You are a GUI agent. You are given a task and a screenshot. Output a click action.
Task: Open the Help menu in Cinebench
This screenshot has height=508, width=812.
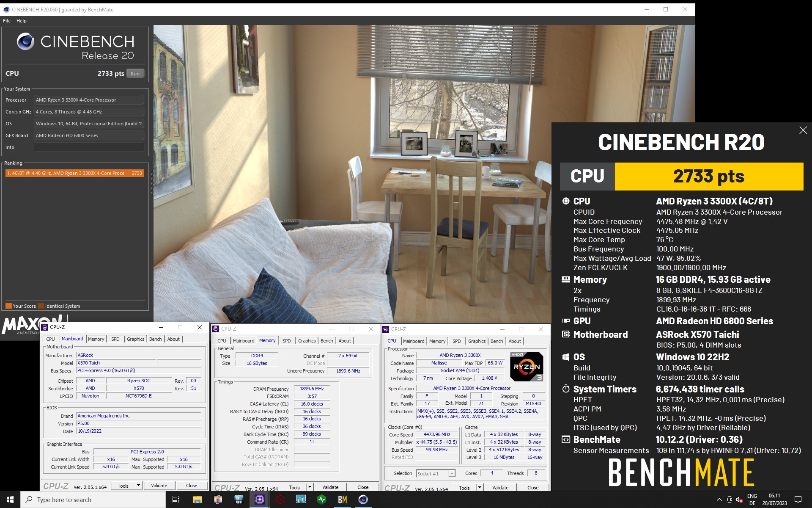[x=22, y=21]
